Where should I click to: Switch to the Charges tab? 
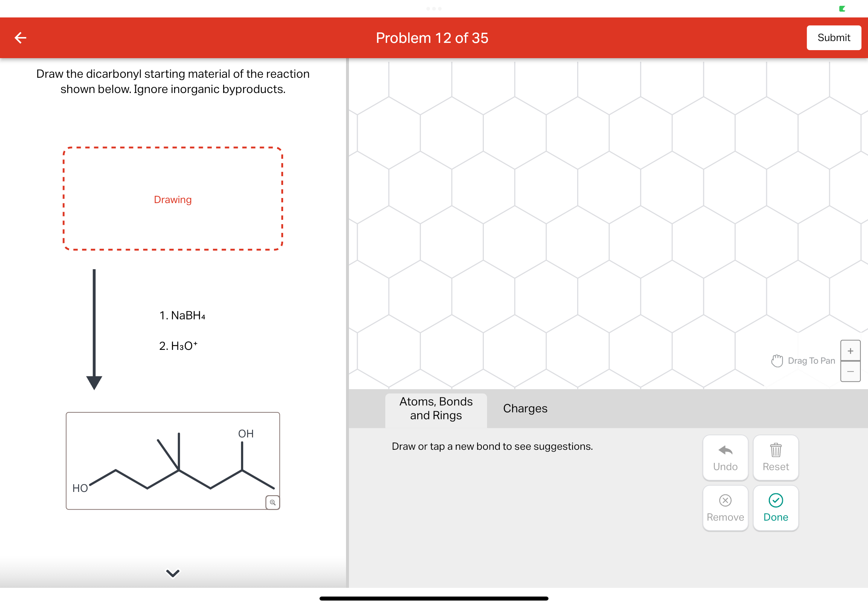coord(525,408)
